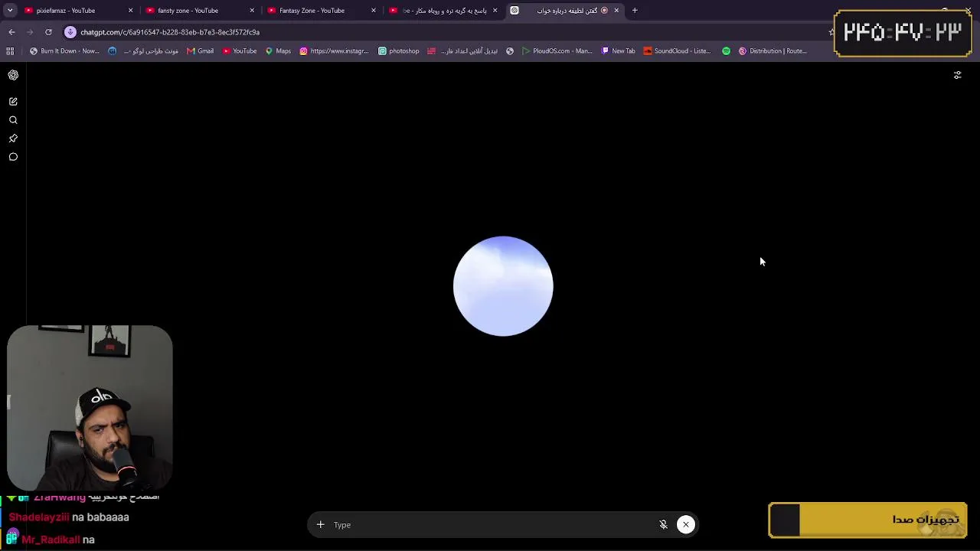The image size is (980, 551).
Task: View site information icon in address bar
Action: (70, 32)
